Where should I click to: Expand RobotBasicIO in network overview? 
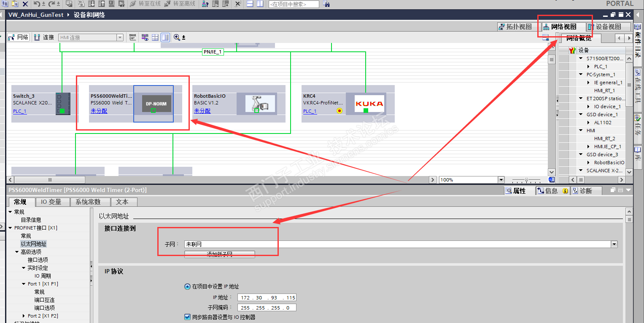coord(589,163)
